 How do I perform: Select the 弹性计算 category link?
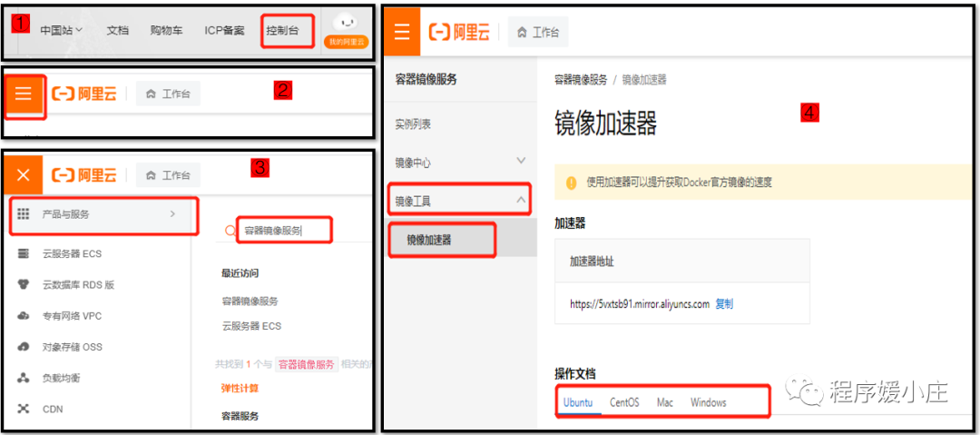pos(240,388)
